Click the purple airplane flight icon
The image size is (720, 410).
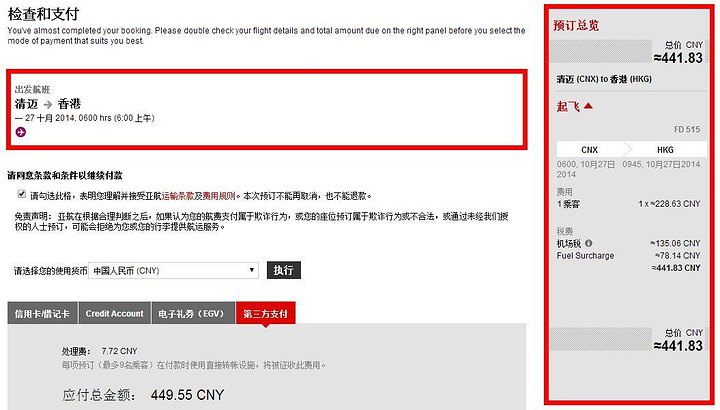click(x=21, y=132)
